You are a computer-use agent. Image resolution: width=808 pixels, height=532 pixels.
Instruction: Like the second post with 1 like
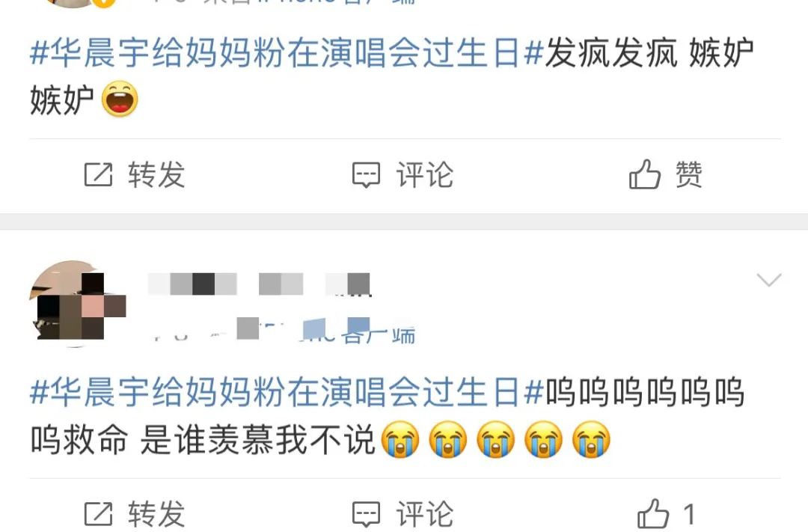653,513
